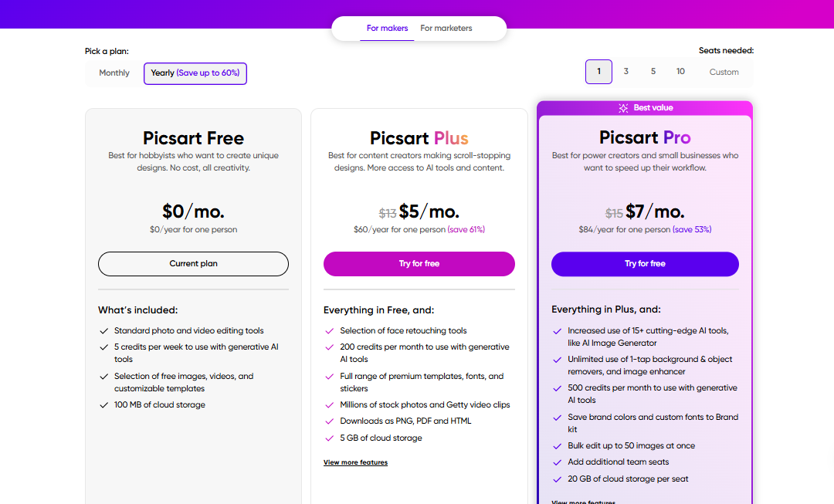The height and width of the screenshot is (504, 834).
Task: Switch to the For marketers tab
Action: (446, 29)
